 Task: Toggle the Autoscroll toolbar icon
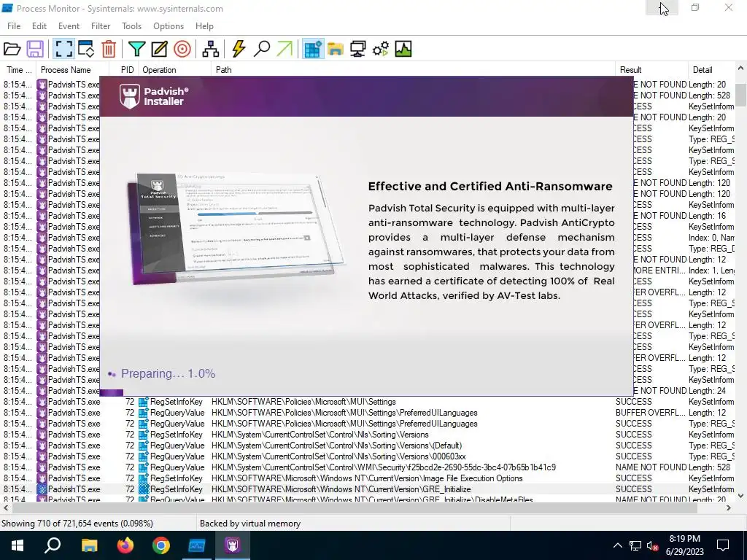[x=86, y=49]
